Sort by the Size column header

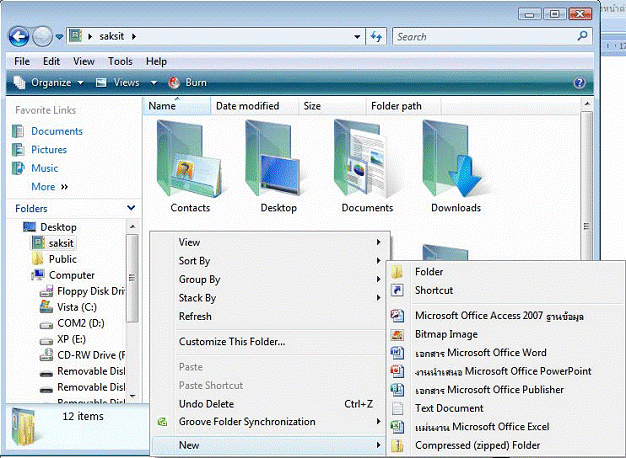[332, 106]
